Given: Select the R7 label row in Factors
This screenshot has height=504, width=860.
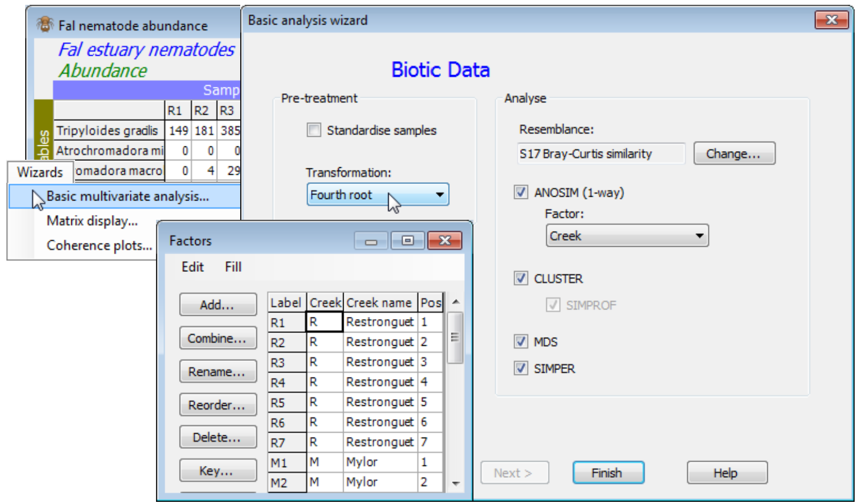Looking at the screenshot, I should point(287,442).
